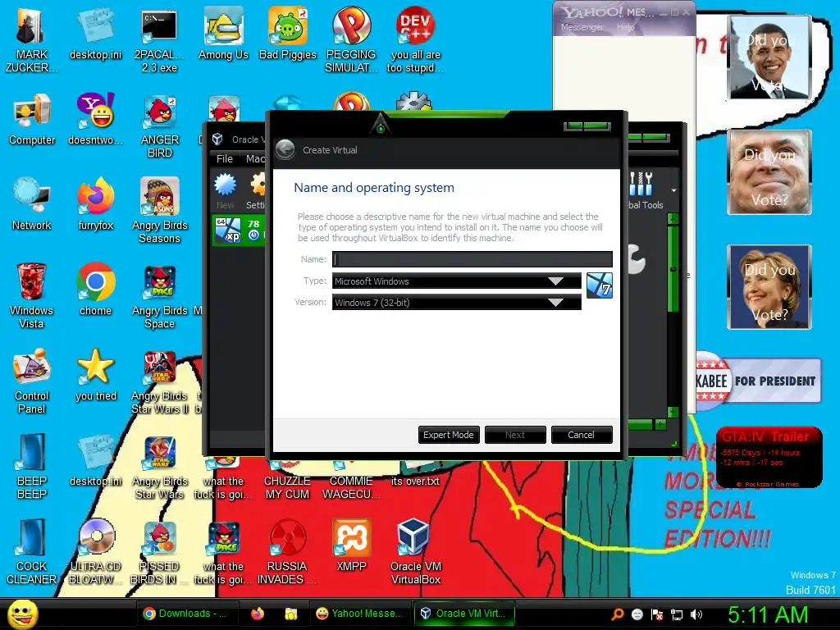
Task: Click the New machine icon in VirtualBox
Action: (x=225, y=190)
